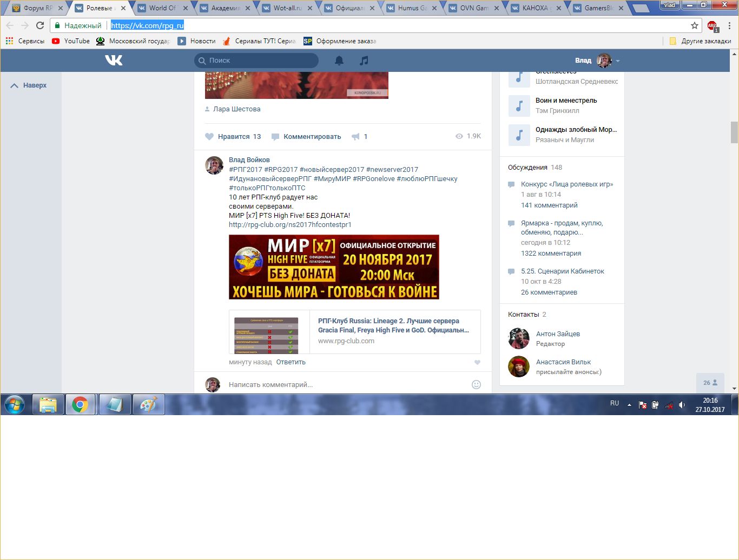739x560 pixels.
Task: Click the browser back arrow
Action: [x=10, y=25]
